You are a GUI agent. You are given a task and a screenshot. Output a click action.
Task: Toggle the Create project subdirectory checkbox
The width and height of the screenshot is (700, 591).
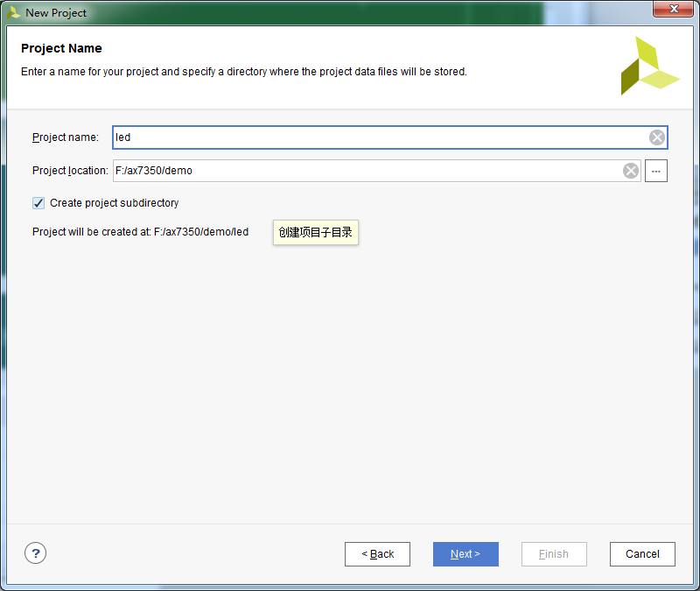[38, 203]
